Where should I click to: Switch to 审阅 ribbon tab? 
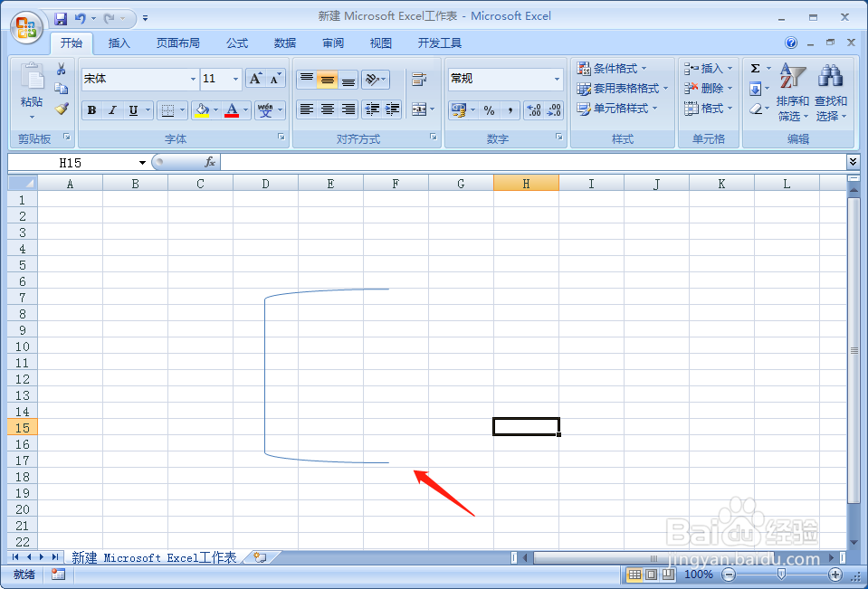(333, 43)
